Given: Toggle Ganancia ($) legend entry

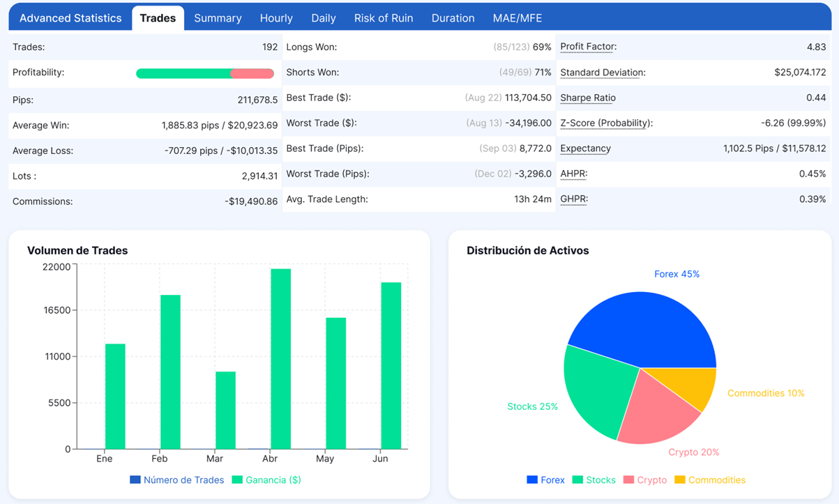Looking at the screenshot, I should [266, 480].
